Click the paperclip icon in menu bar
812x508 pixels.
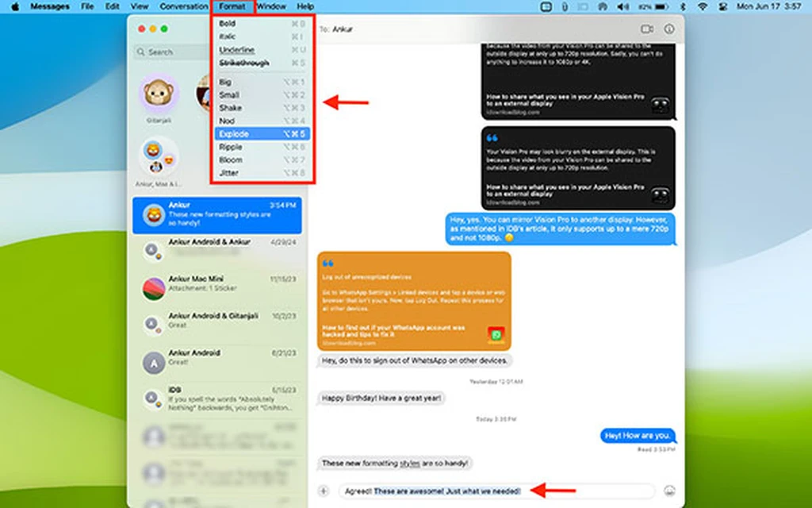click(565, 6)
